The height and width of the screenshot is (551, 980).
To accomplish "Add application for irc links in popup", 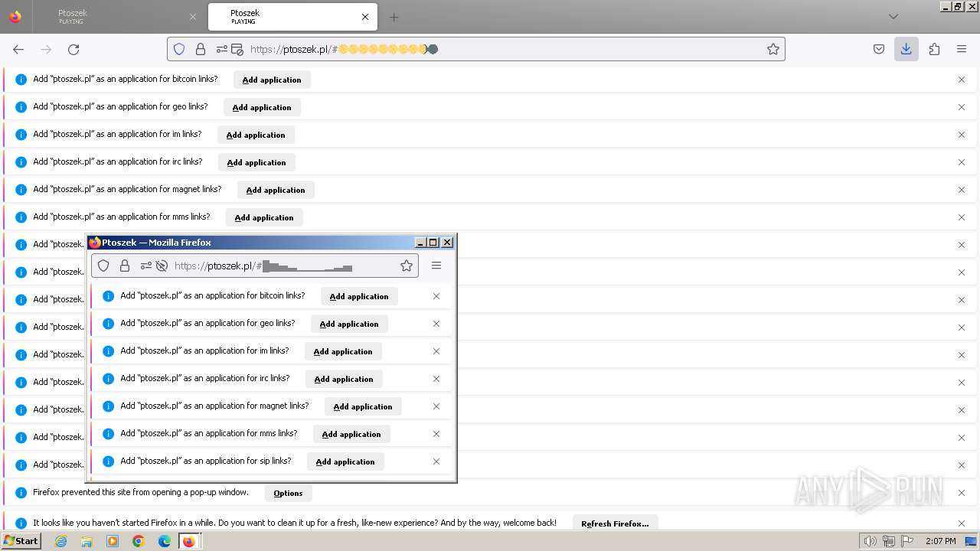I will click(344, 379).
